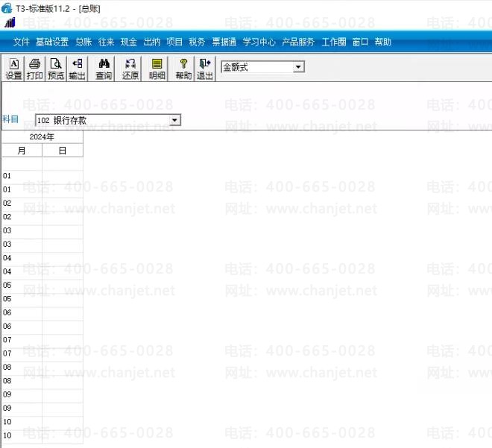Viewport: 492px width, 448px height.
Task: Open 明细 (Details) from the toolbar
Action: [x=157, y=69]
